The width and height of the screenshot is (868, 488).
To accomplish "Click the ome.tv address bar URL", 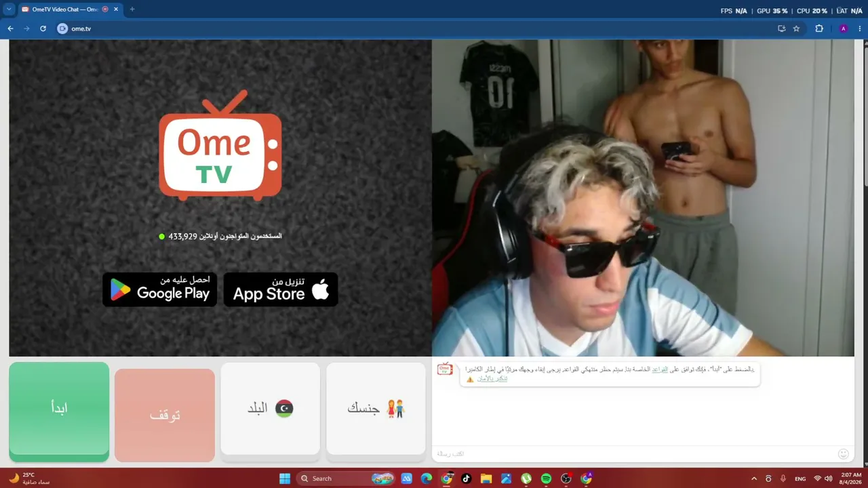I will (81, 28).
